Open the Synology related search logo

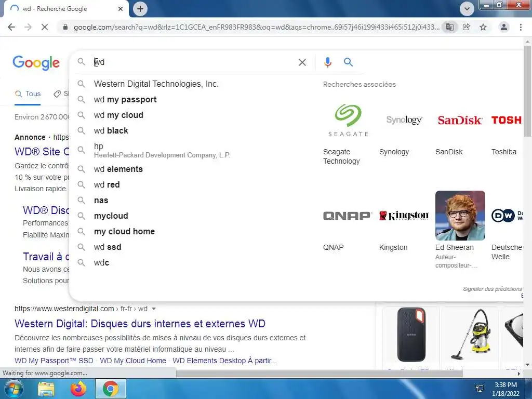(404, 120)
